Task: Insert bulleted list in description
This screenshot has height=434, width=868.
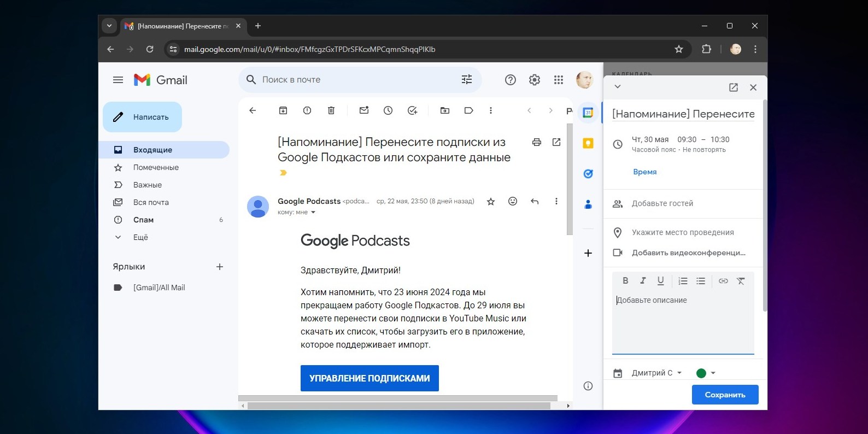Action: [701, 281]
